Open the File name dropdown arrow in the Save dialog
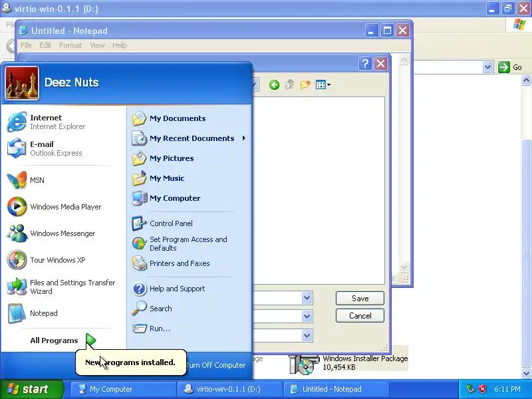532x399 pixels. click(307, 298)
